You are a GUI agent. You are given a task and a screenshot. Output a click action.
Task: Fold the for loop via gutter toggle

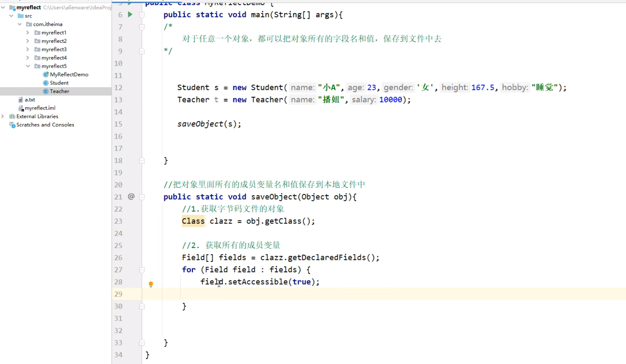click(x=142, y=270)
